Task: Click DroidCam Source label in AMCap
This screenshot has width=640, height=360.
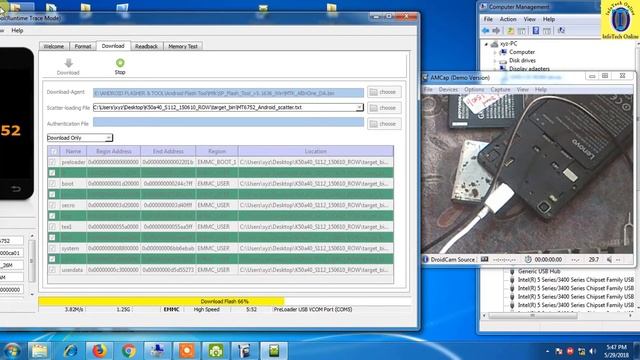Action: pyautogui.click(x=452, y=260)
